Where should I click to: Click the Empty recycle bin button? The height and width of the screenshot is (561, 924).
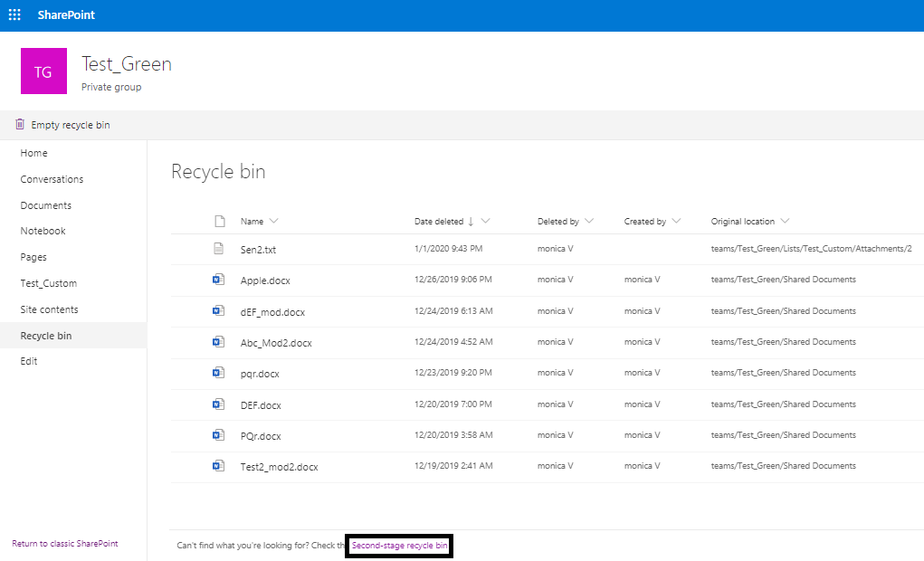62,125
